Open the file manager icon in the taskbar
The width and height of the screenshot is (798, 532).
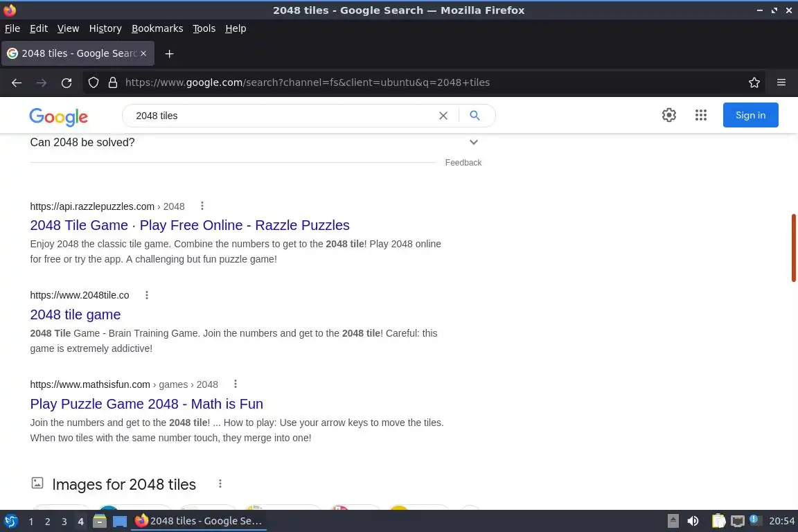[x=100, y=521]
